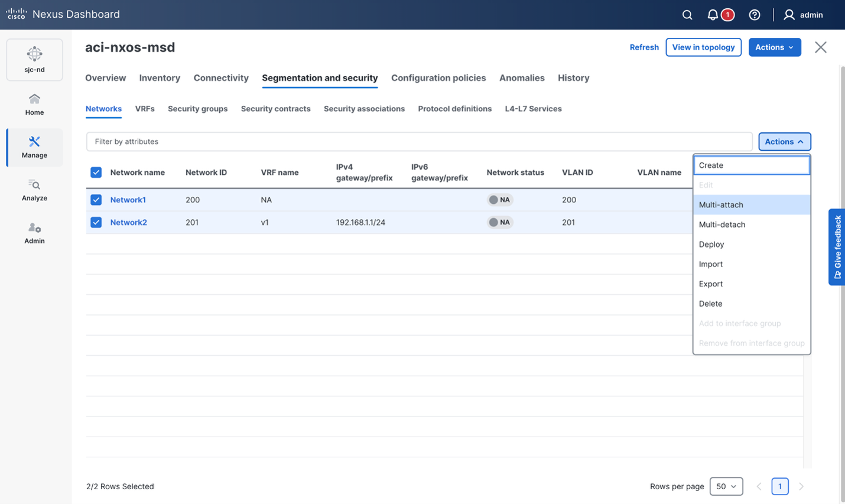
Task: Open the admin user menu
Action: 803,15
